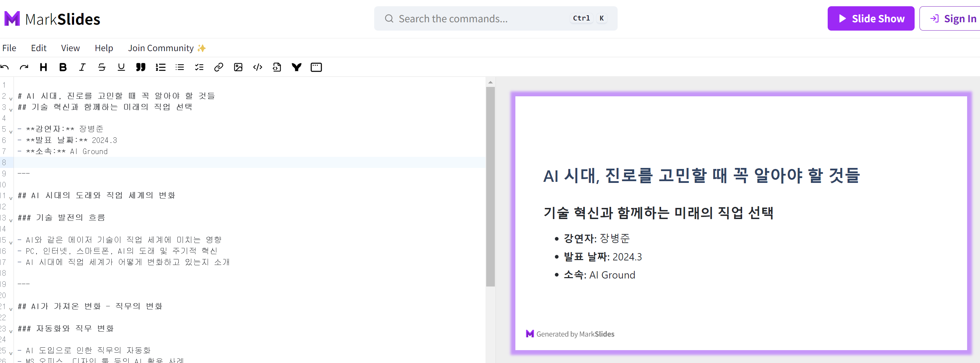The image size is (980, 363).
Task: Open the File menu
Action: [9, 48]
